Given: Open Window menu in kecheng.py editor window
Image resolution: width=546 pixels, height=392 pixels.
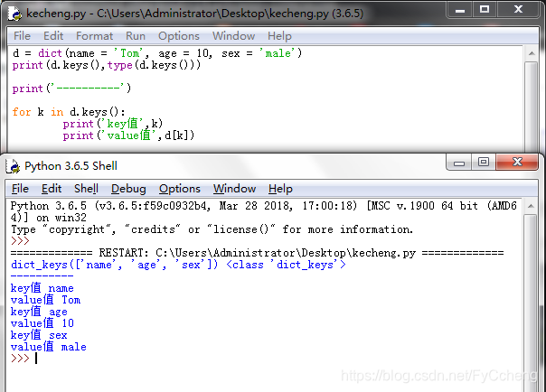Looking at the screenshot, I should 233,36.
